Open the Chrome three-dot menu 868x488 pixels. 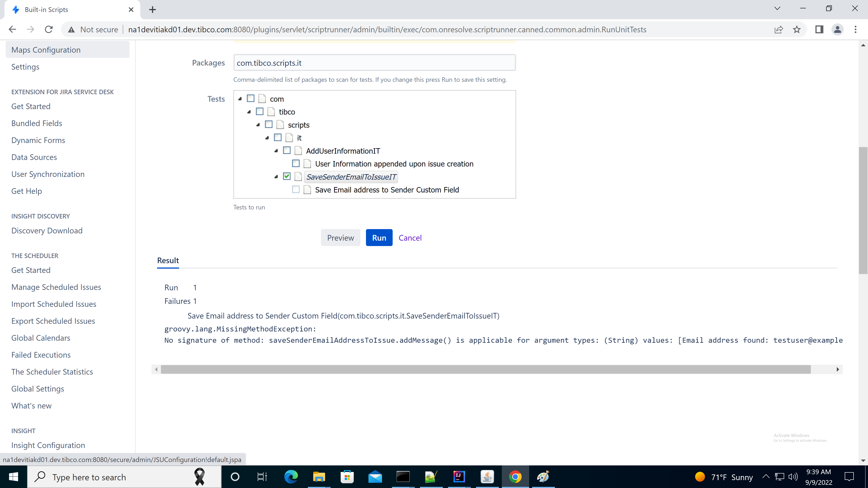point(855,30)
